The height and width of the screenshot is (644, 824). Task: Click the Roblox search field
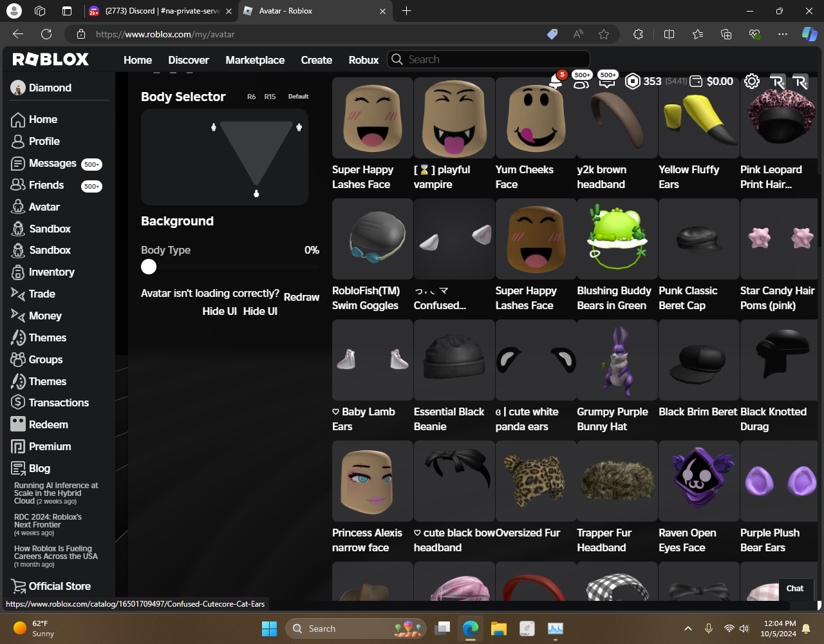point(489,59)
